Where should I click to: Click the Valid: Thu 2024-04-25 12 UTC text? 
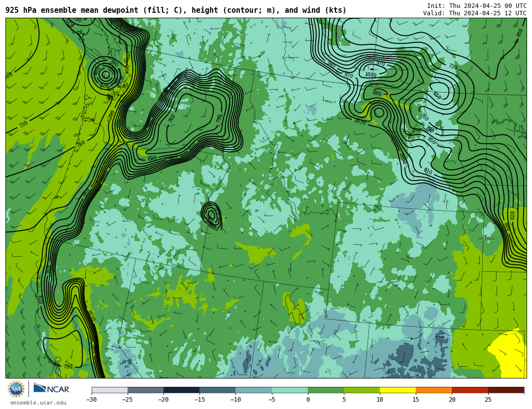(475, 13)
